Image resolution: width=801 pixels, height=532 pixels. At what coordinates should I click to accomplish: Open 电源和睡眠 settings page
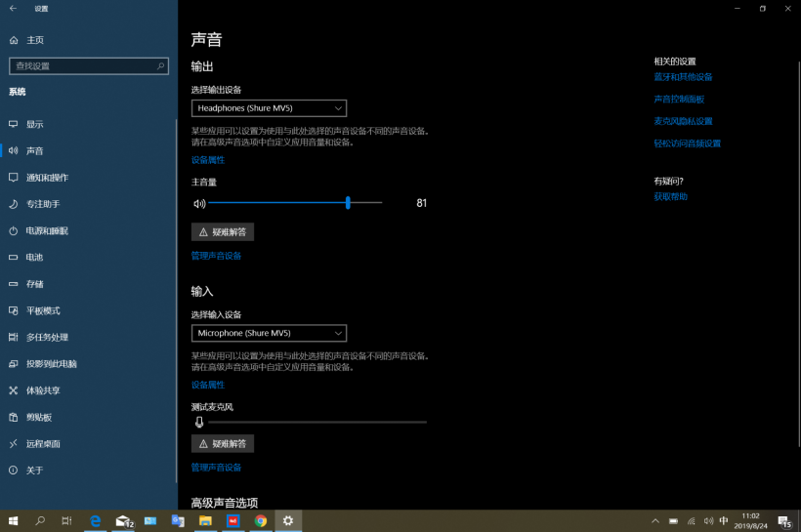(x=46, y=230)
